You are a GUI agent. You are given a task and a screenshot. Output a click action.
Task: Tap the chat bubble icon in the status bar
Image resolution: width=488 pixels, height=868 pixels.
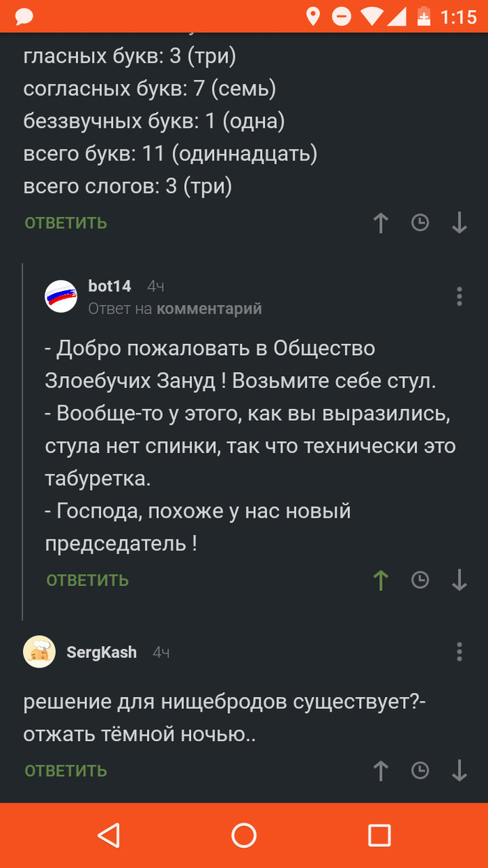coord(23,14)
